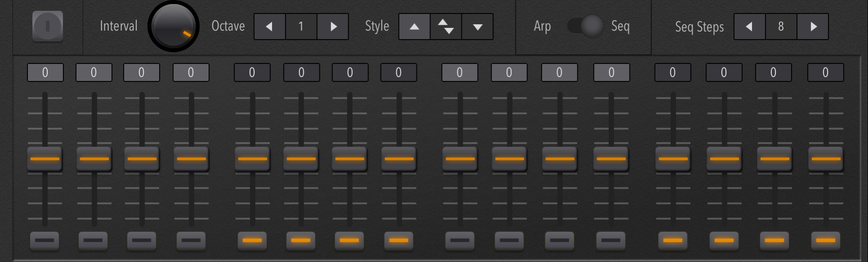Click the step 14 slider handle
This screenshot has height=262, width=868.
pos(725,158)
